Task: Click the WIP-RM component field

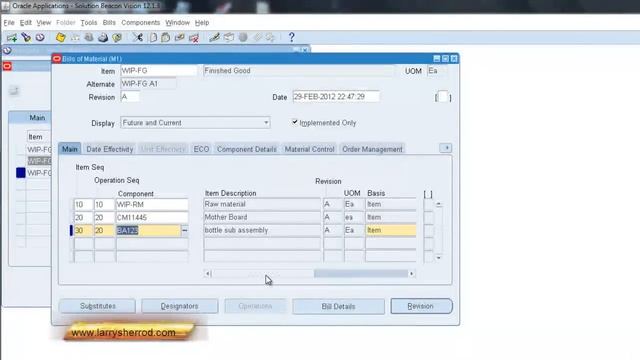Action: point(152,204)
